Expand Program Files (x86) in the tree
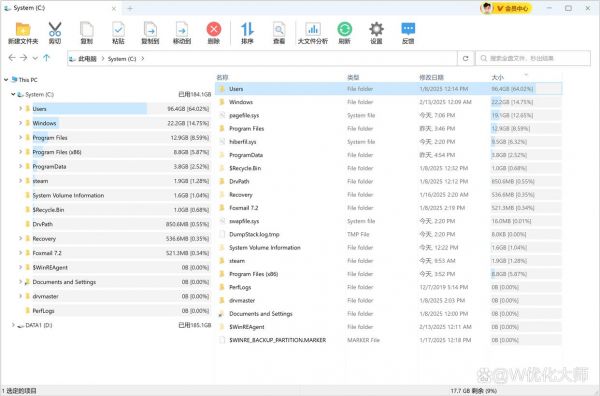Image resolution: width=600 pixels, height=396 pixels. coord(20,152)
